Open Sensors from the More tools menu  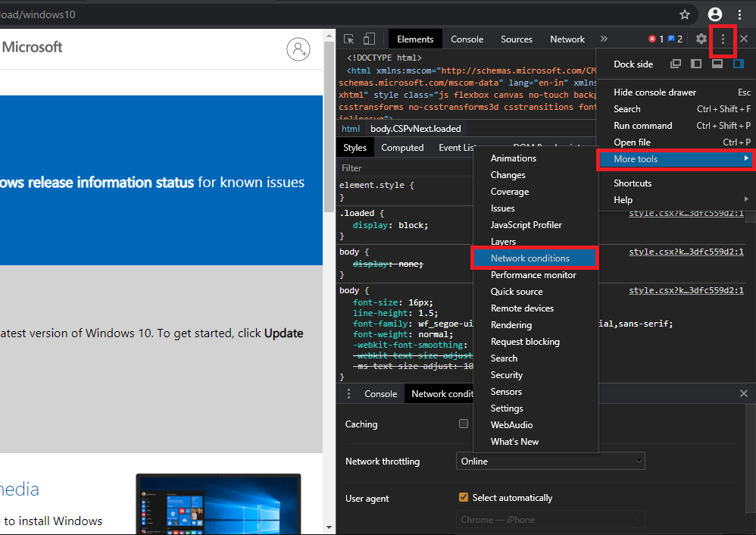[506, 391]
